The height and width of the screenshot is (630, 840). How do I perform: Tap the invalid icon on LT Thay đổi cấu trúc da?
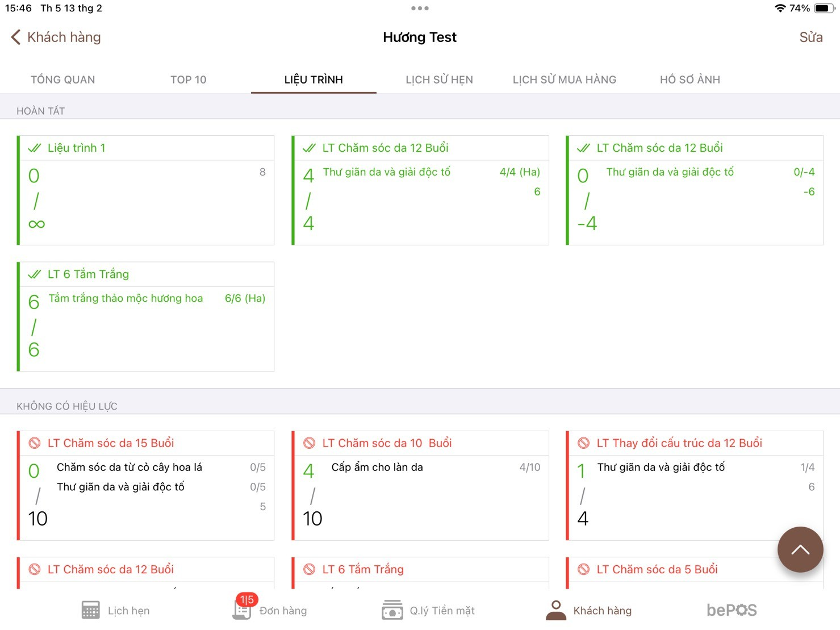(x=583, y=443)
